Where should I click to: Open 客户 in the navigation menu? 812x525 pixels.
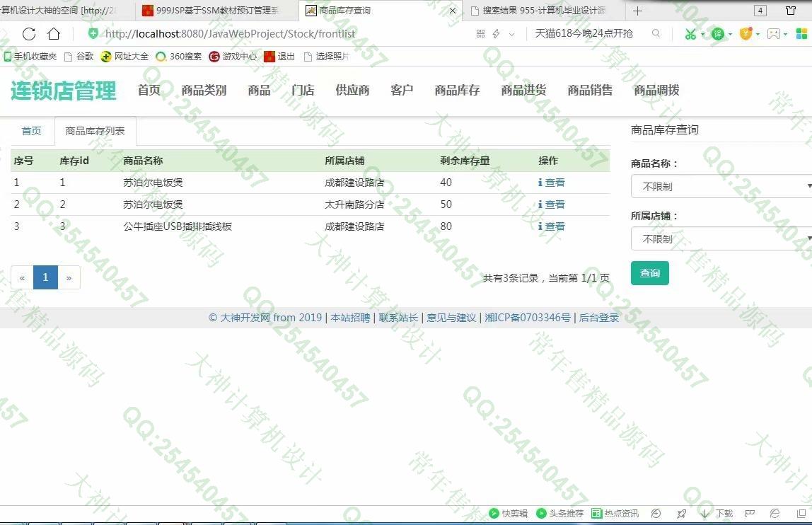coord(402,90)
